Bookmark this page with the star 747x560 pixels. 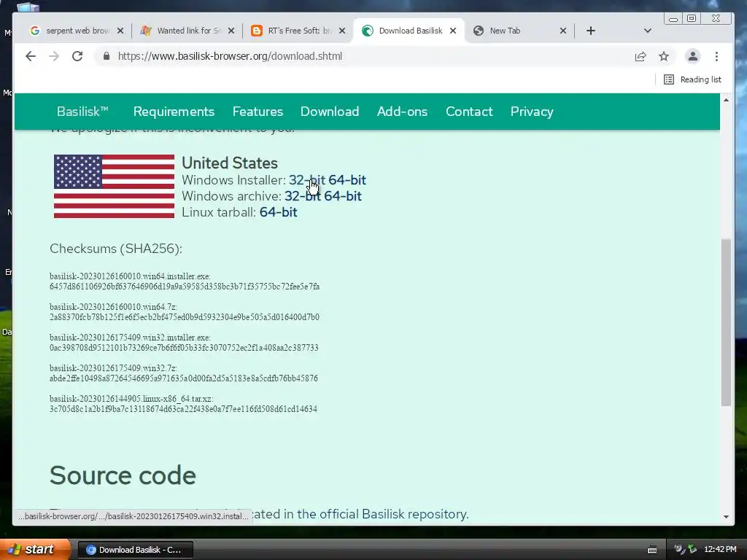[664, 57]
